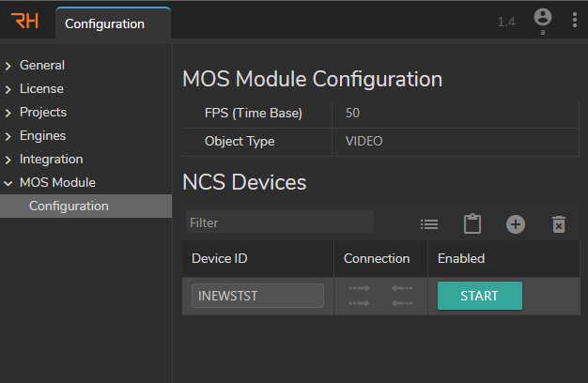Click the INEWSTST Device ID field

pos(257,296)
